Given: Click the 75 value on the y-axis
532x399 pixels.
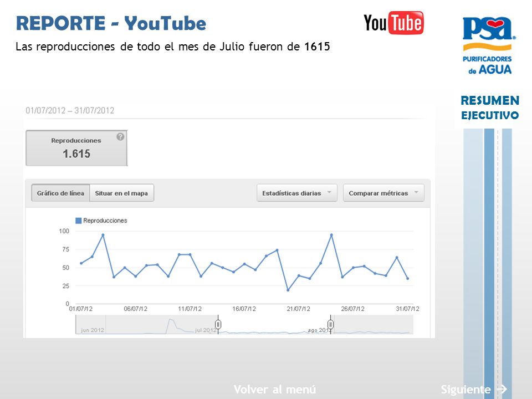Looking at the screenshot, I should pyautogui.click(x=65, y=249).
